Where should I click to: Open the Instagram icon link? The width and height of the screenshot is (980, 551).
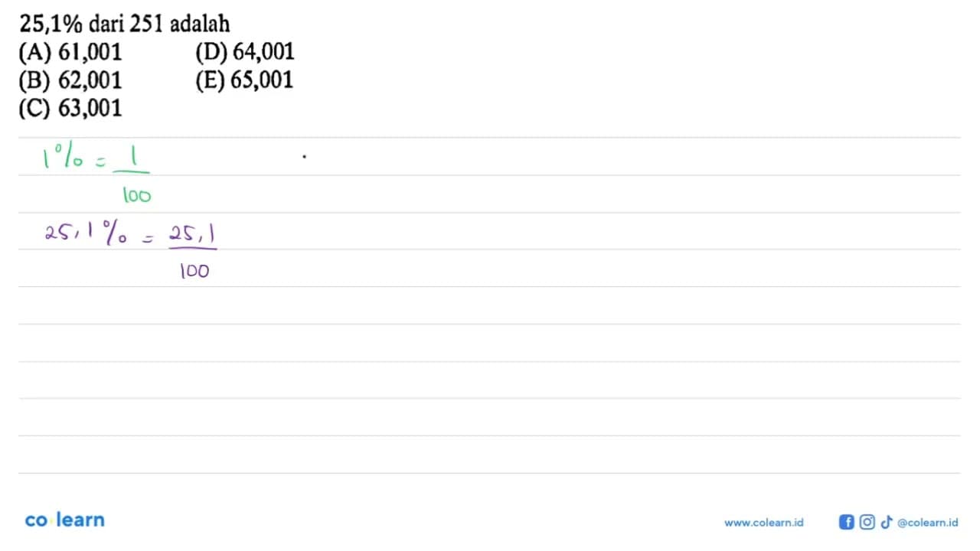click(867, 522)
